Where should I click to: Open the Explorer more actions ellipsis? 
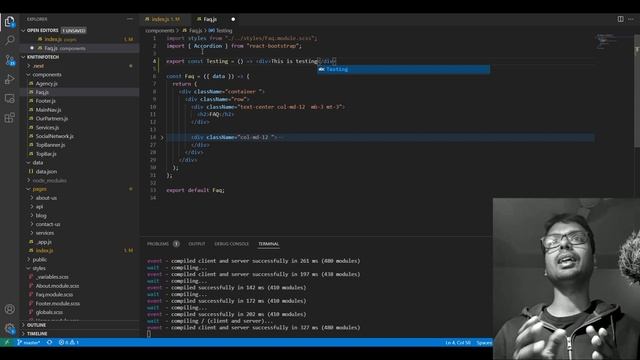(x=130, y=19)
